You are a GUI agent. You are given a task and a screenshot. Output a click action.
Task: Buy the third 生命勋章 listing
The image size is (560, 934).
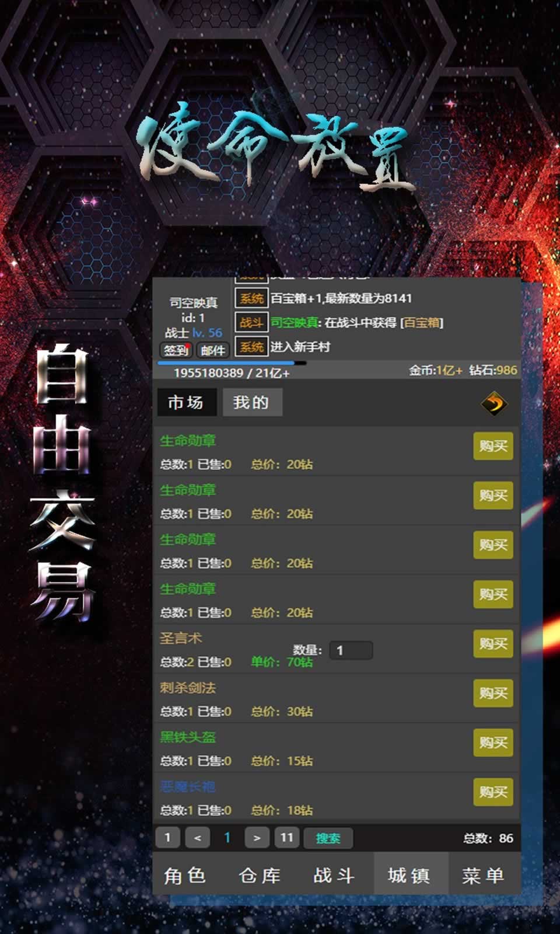493,545
